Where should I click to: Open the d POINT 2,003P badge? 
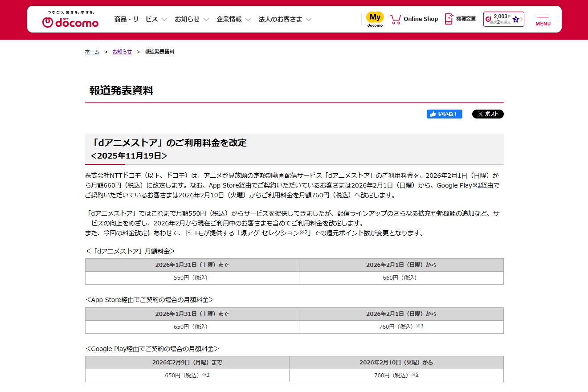504,19
